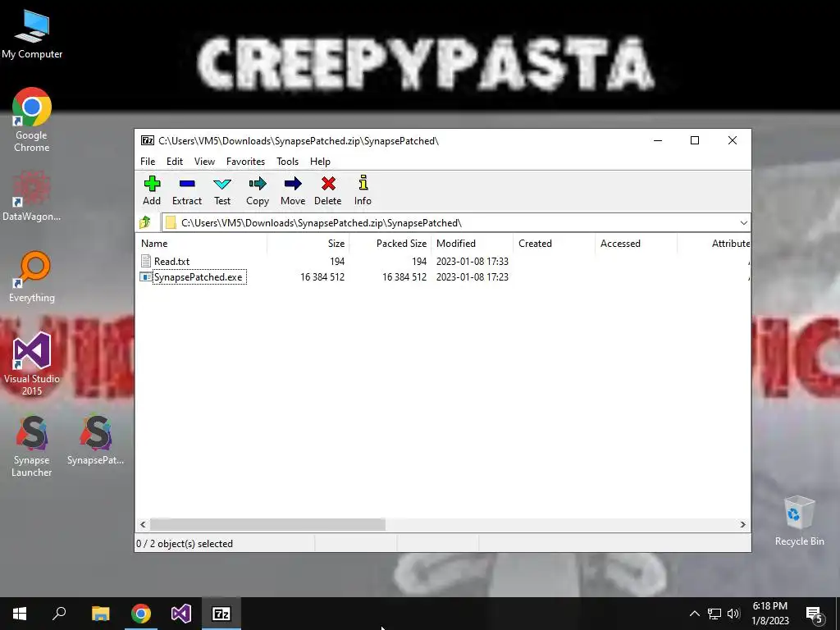Image resolution: width=840 pixels, height=630 pixels.
Task: Click modified date 2023-01-08 17:33
Action: pos(472,262)
